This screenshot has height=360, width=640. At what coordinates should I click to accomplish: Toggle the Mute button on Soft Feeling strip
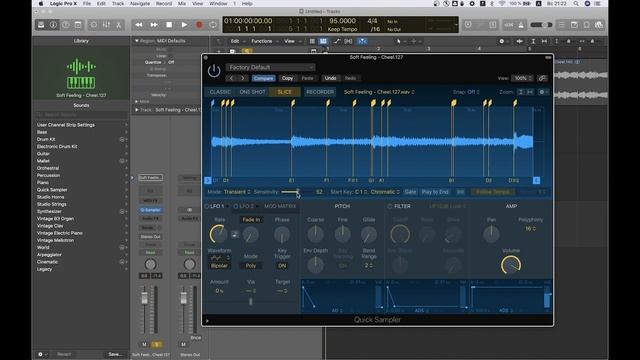pyautogui.click(x=144, y=344)
